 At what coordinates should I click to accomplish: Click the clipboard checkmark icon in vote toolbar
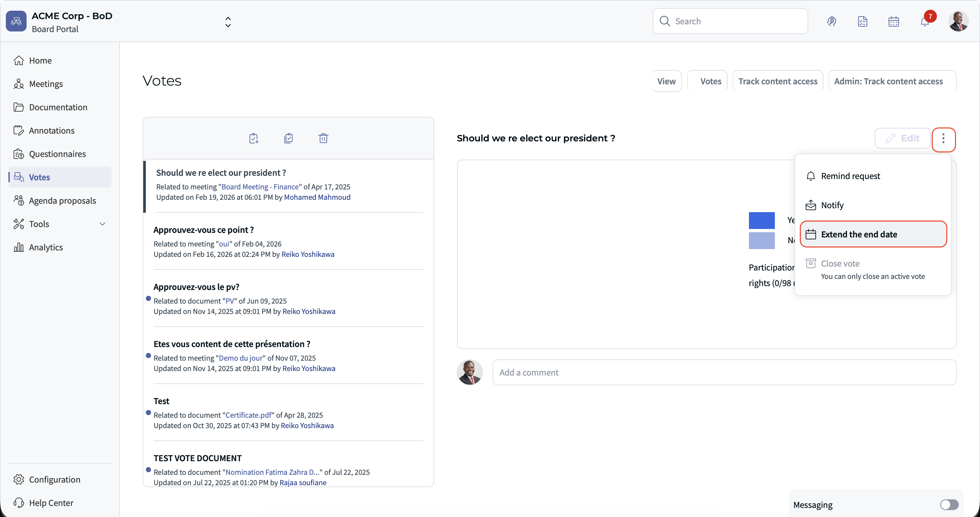[x=288, y=138]
